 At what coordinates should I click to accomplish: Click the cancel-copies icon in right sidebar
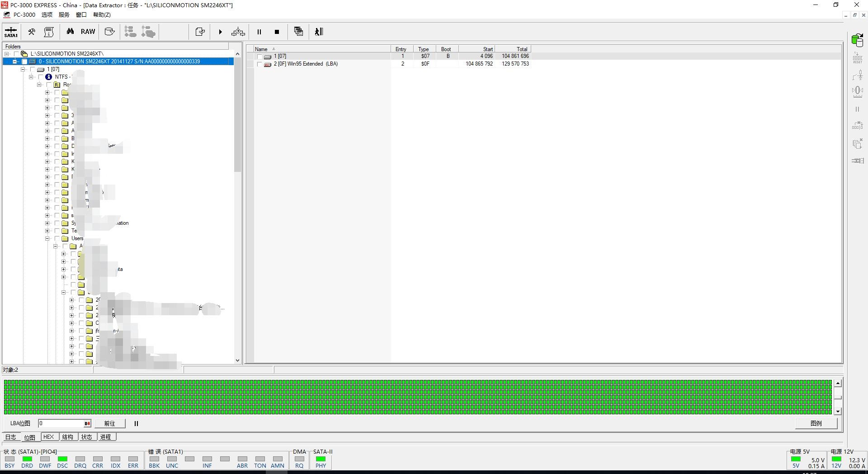pyautogui.click(x=857, y=143)
